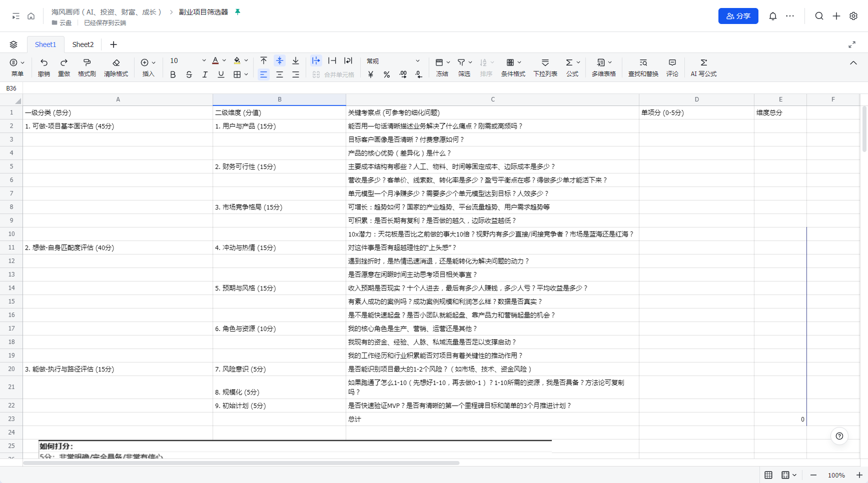868x483 pixels.
Task: Click the font color A swatch
Action: coord(215,61)
